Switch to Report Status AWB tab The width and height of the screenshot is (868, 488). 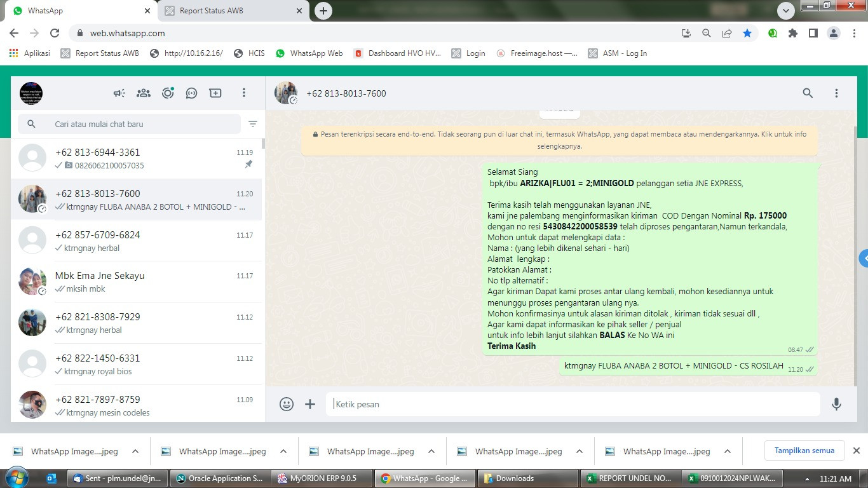tap(233, 11)
